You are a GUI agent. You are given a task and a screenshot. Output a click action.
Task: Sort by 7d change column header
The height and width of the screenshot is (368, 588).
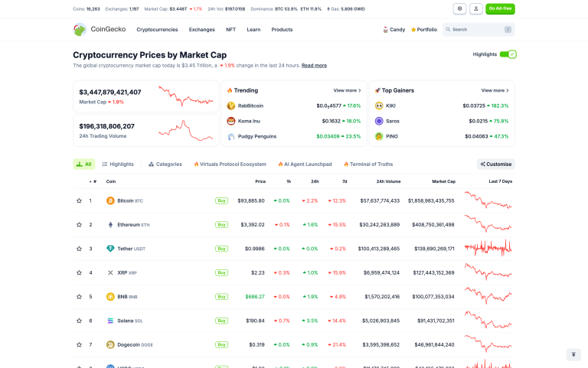pyautogui.click(x=345, y=181)
